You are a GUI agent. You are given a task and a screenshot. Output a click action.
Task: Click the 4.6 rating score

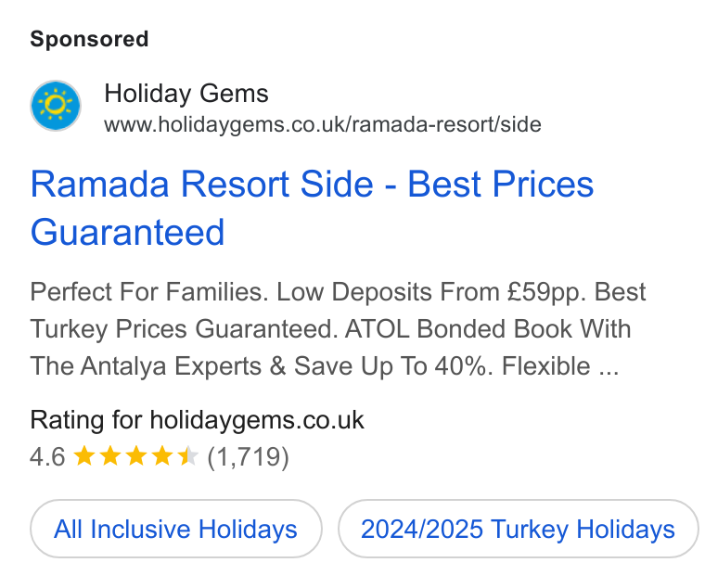coord(47,456)
